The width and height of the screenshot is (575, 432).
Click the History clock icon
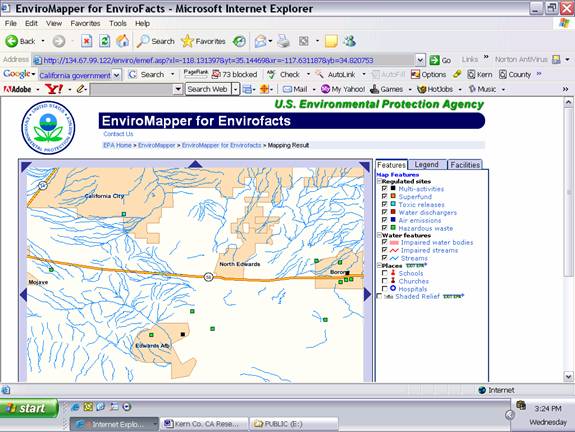239,41
